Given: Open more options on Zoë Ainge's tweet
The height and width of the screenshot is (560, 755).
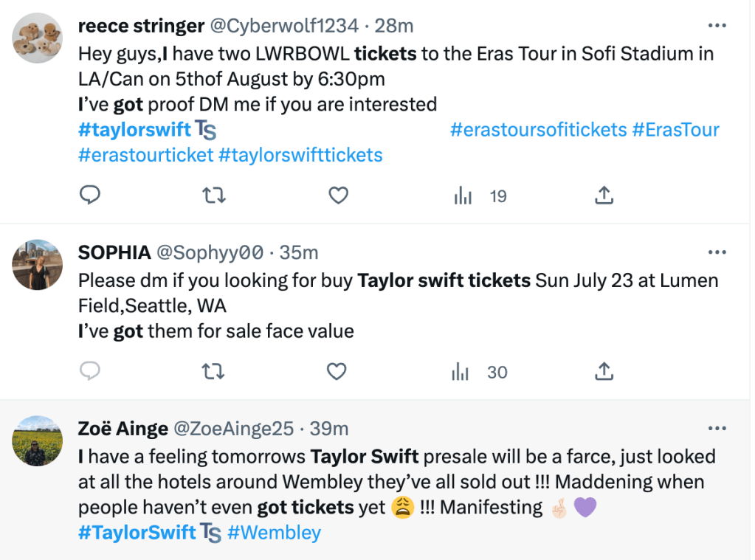Looking at the screenshot, I should [x=717, y=428].
